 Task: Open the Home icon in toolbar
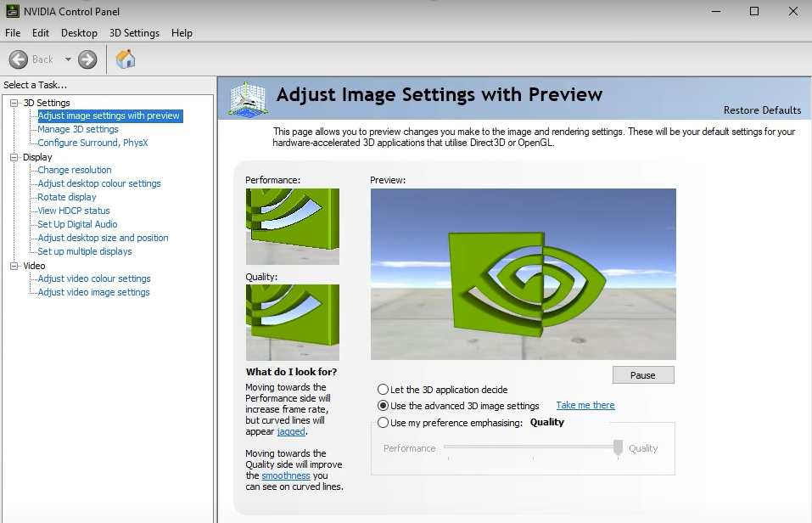[x=126, y=59]
